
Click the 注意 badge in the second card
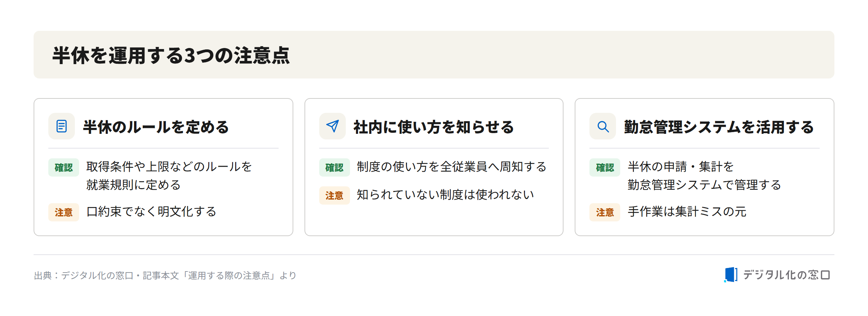point(335,195)
